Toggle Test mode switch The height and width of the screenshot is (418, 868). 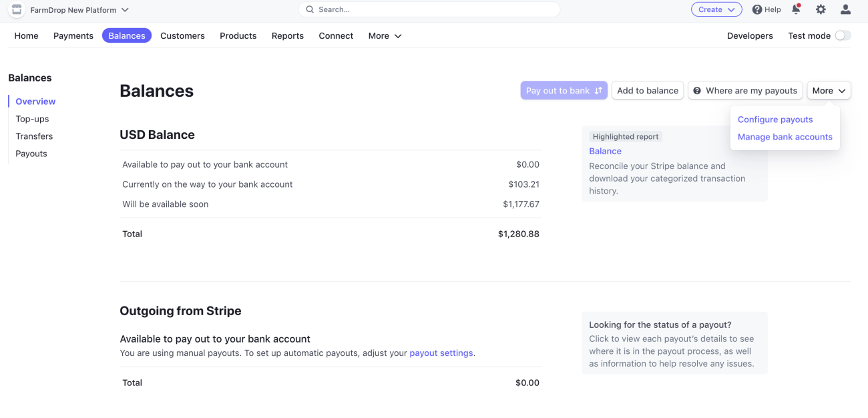click(x=843, y=35)
